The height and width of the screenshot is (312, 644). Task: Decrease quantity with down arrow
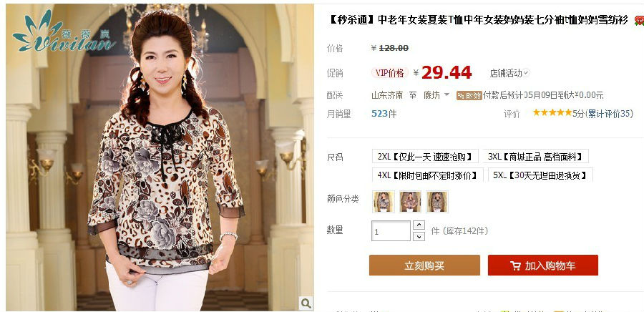pos(419,236)
